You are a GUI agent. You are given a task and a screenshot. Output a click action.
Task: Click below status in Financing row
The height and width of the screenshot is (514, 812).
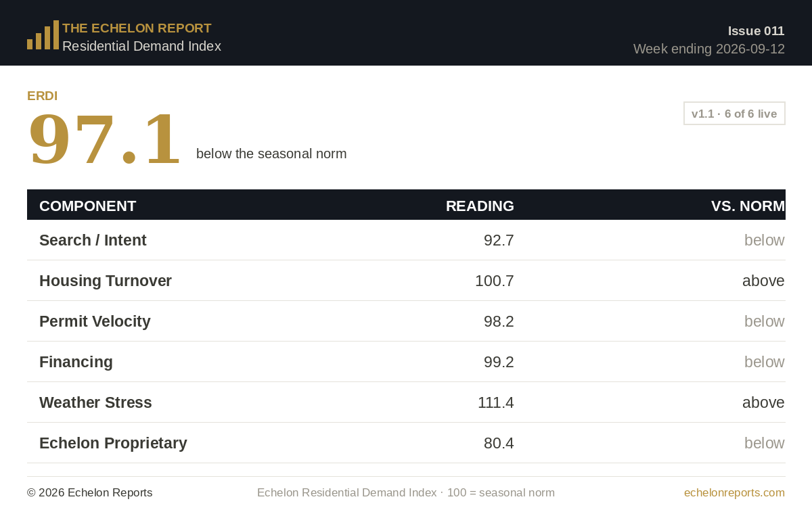(x=765, y=362)
